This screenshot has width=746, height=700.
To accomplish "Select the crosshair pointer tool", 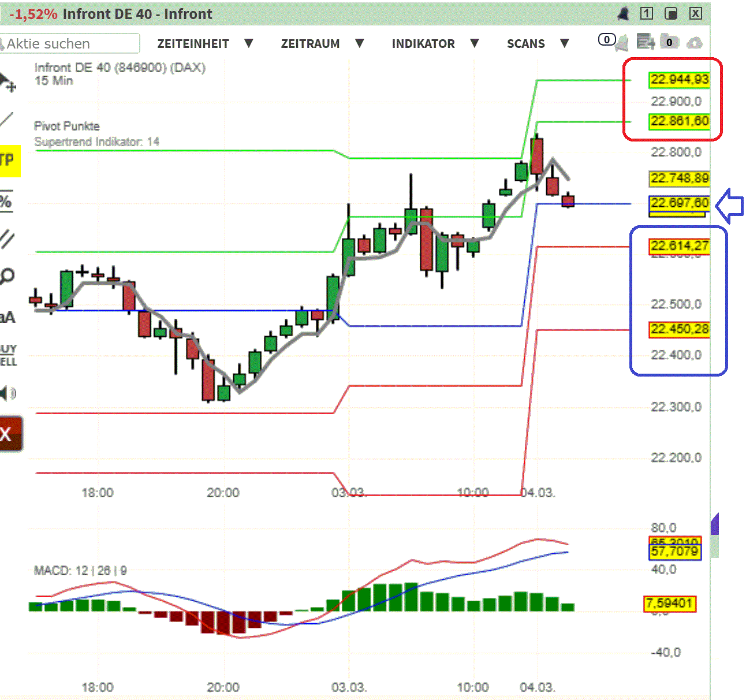I will 7,81.
